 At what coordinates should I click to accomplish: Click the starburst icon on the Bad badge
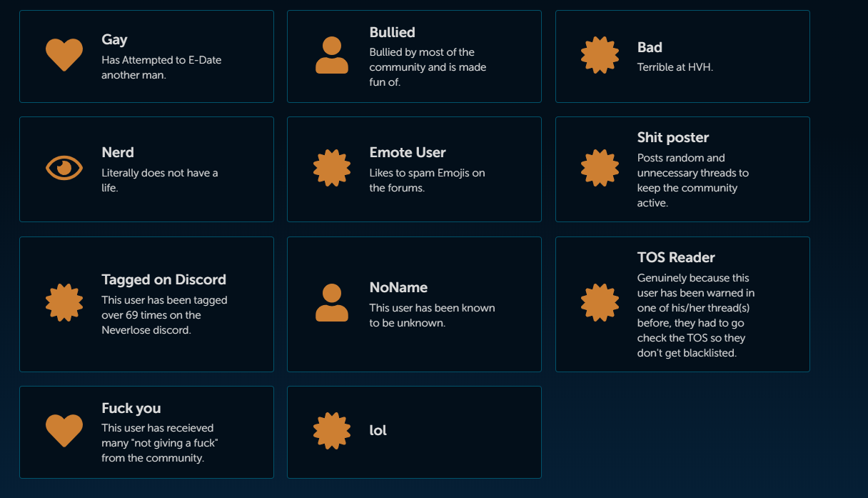click(600, 55)
